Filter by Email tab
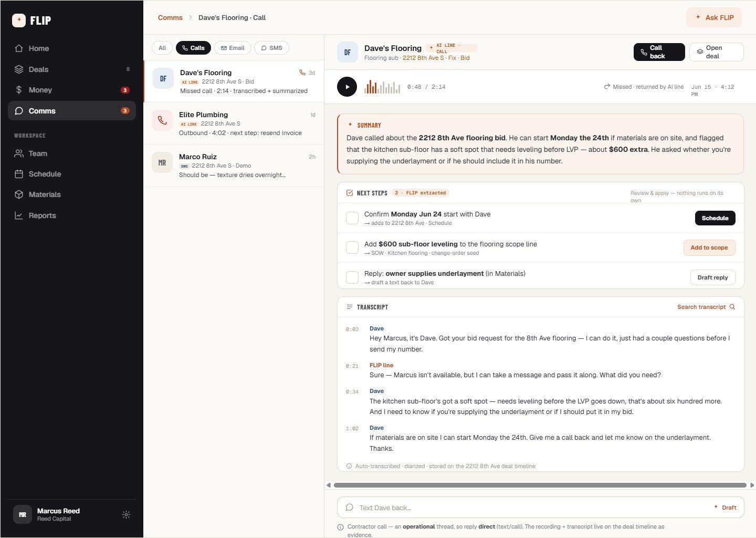Viewport: 756px width, 538px height. coord(233,48)
